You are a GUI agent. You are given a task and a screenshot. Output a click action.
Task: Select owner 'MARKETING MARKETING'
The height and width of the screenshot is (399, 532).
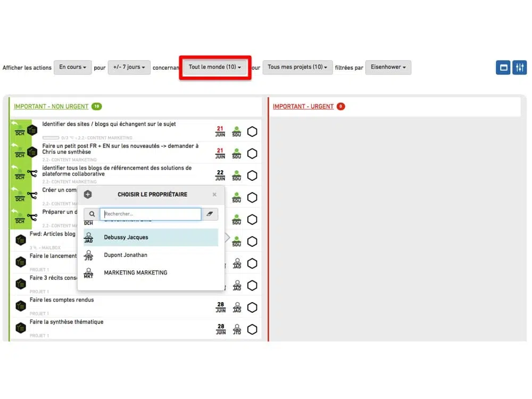(x=151, y=272)
